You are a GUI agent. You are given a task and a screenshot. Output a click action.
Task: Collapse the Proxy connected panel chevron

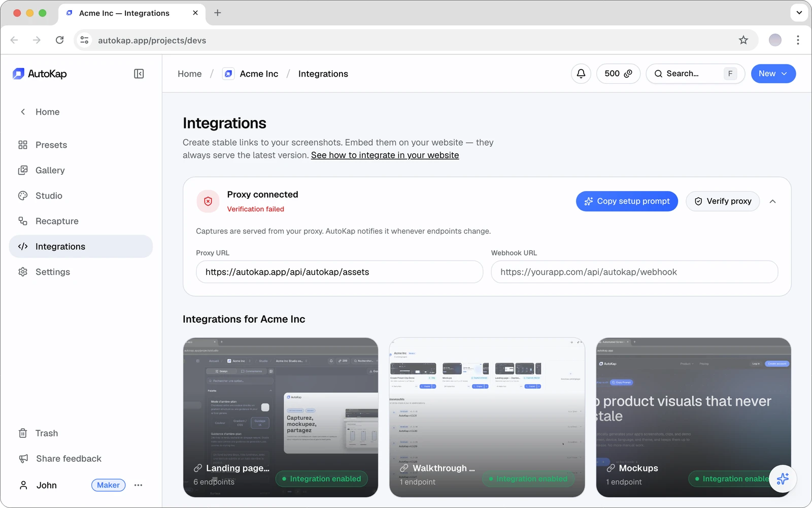773,201
